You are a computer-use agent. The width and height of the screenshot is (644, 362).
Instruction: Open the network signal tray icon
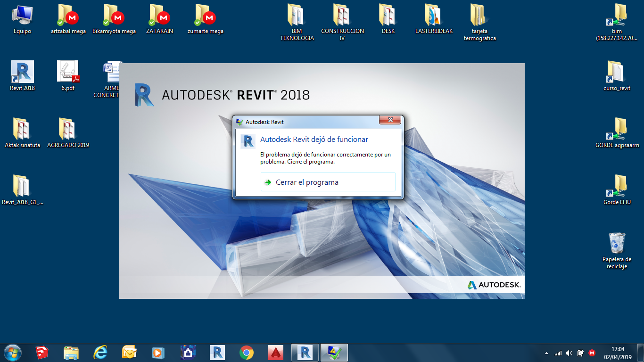tap(558, 353)
